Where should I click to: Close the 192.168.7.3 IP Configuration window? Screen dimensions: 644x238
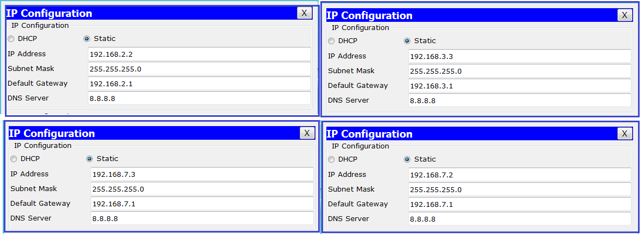click(307, 133)
